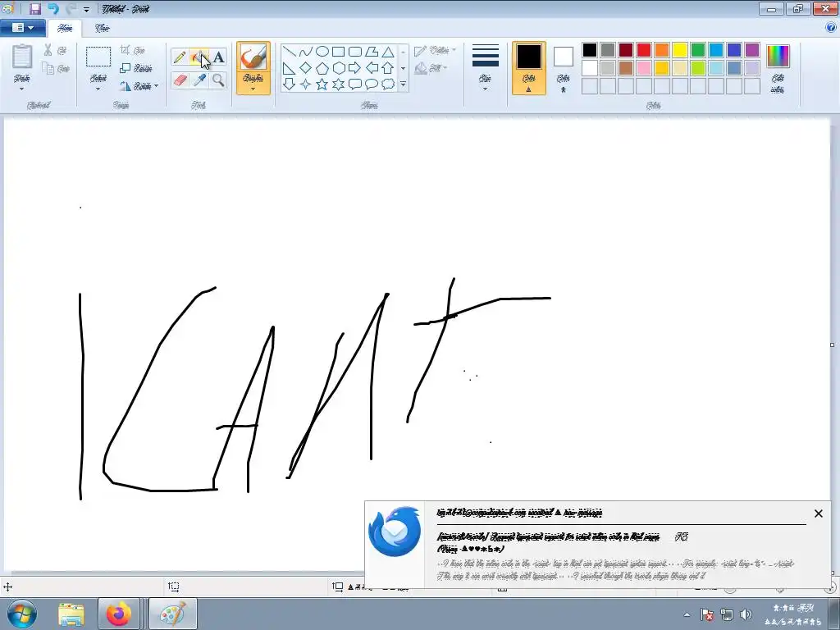
Task: Select the Pencil tool
Action: [x=180, y=57]
